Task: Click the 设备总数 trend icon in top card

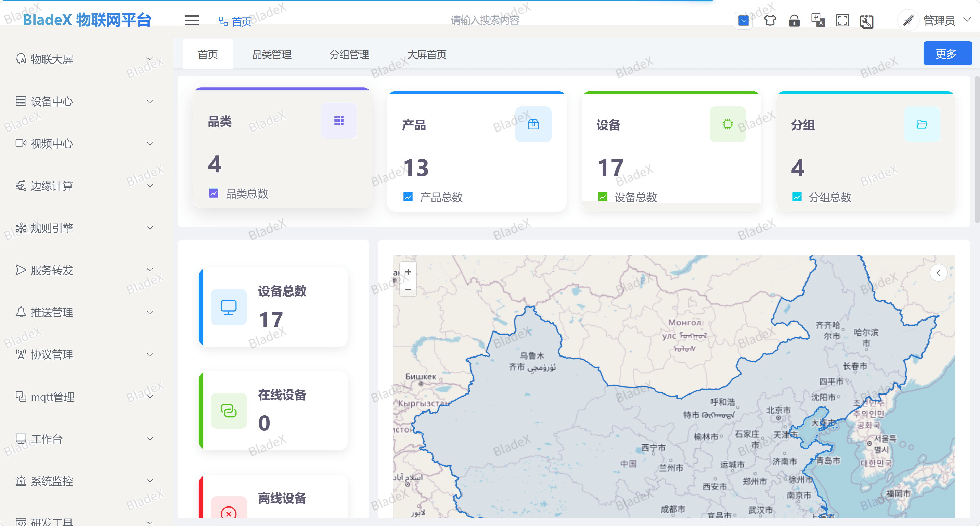Action: [602, 197]
